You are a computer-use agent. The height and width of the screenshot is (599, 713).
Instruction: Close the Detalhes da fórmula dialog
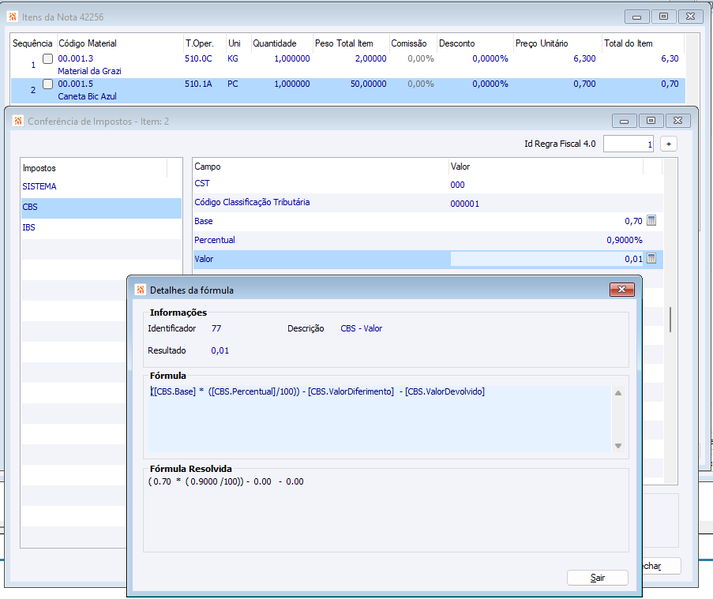click(x=622, y=290)
